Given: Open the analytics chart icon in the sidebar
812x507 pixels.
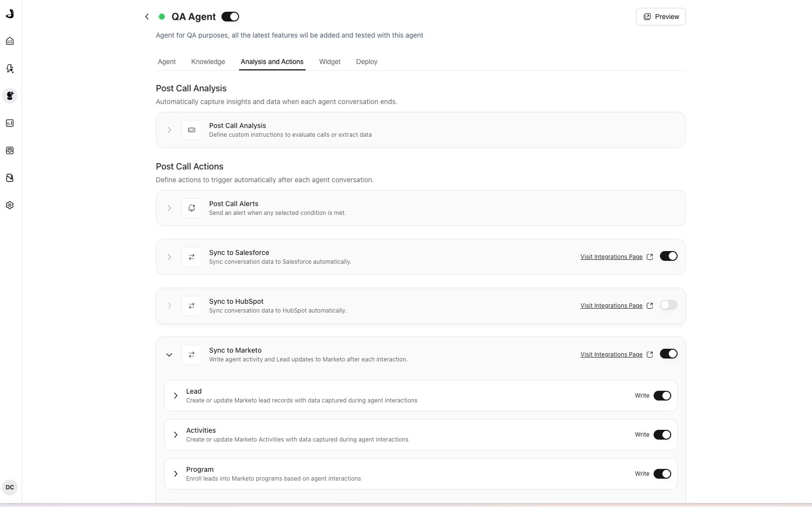Looking at the screenshot, I should [10, 123].
